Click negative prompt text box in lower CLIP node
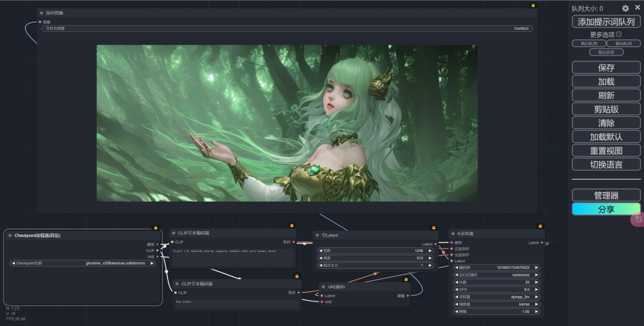 237,304
